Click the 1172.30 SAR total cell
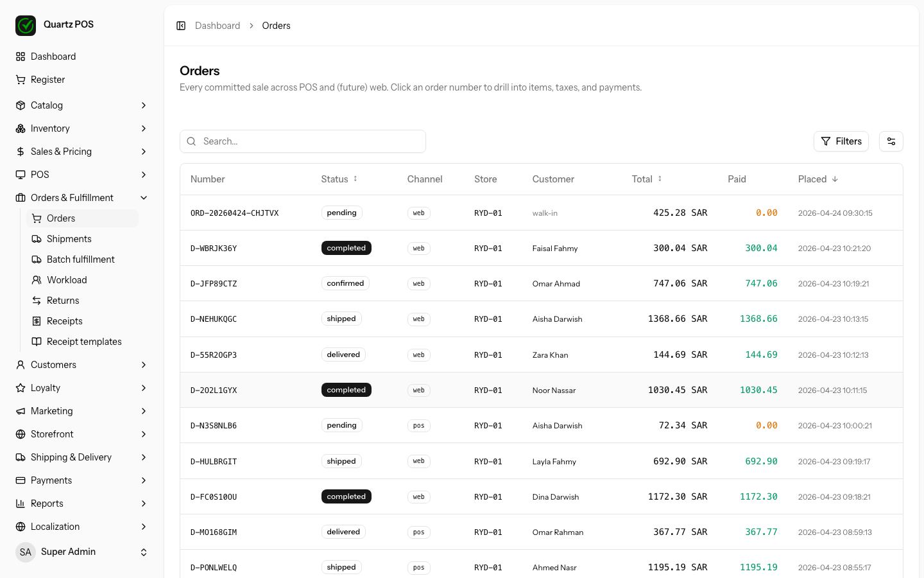924x578 pixels. tap(678, 497)
